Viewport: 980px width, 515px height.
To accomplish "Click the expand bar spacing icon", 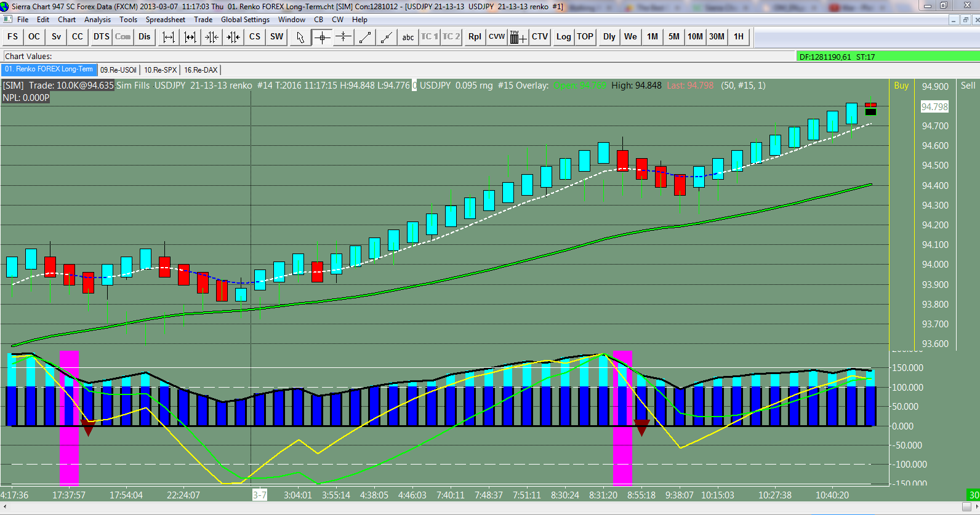I will click(168, 37).
